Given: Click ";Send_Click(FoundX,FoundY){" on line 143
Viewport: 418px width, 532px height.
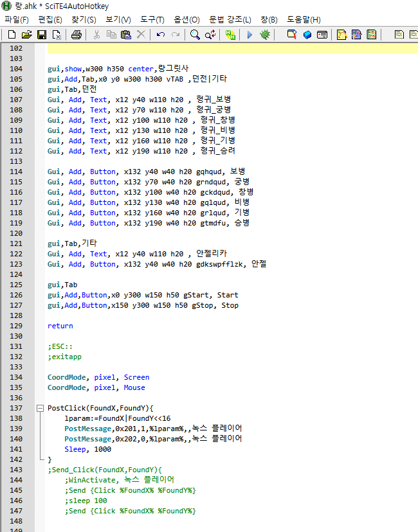Looking at the screenshot, I should point(105,470).
